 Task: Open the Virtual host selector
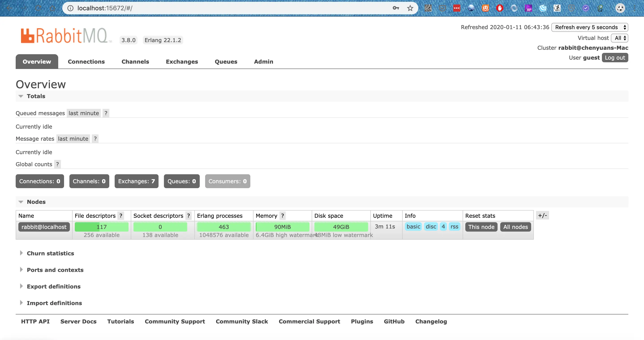(620, 38)
